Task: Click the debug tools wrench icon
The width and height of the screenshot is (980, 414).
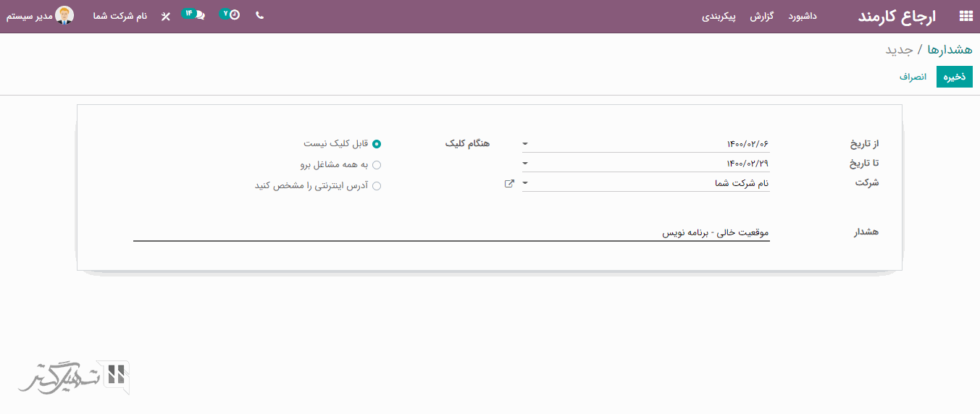Action: [x=166, y=16]
